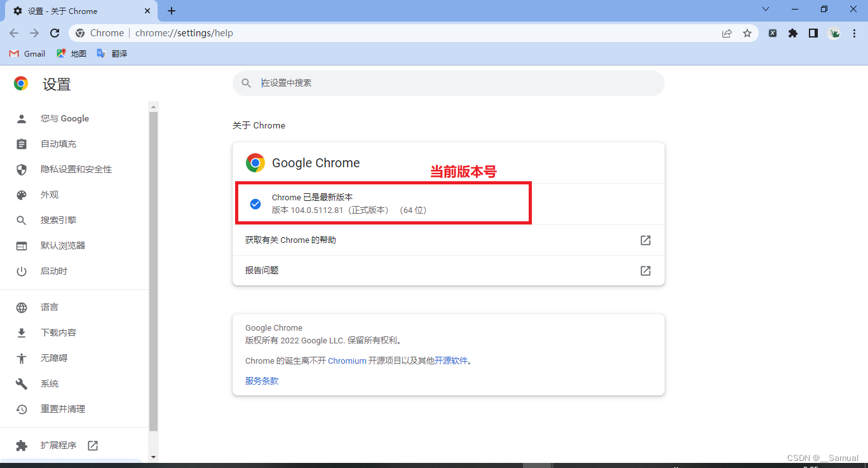Click the site info Chrome icon in address bar
This screenshot has width=868, height=468.
point(80,33)
